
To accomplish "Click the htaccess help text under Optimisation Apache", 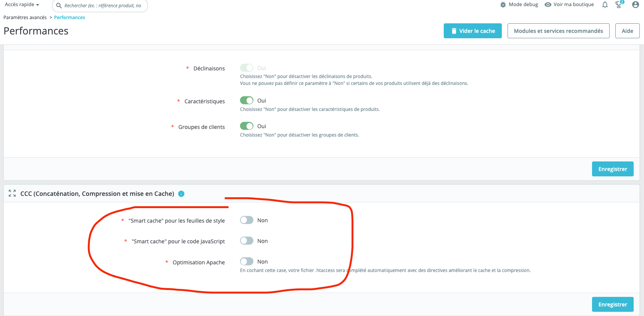I will (385, 270).
